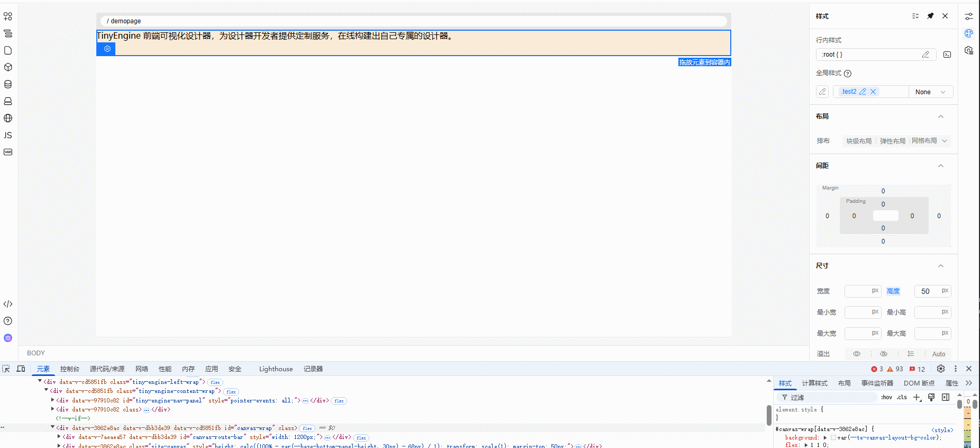
Task: Open the None pseudo-class dropdown
Action: 930,92
